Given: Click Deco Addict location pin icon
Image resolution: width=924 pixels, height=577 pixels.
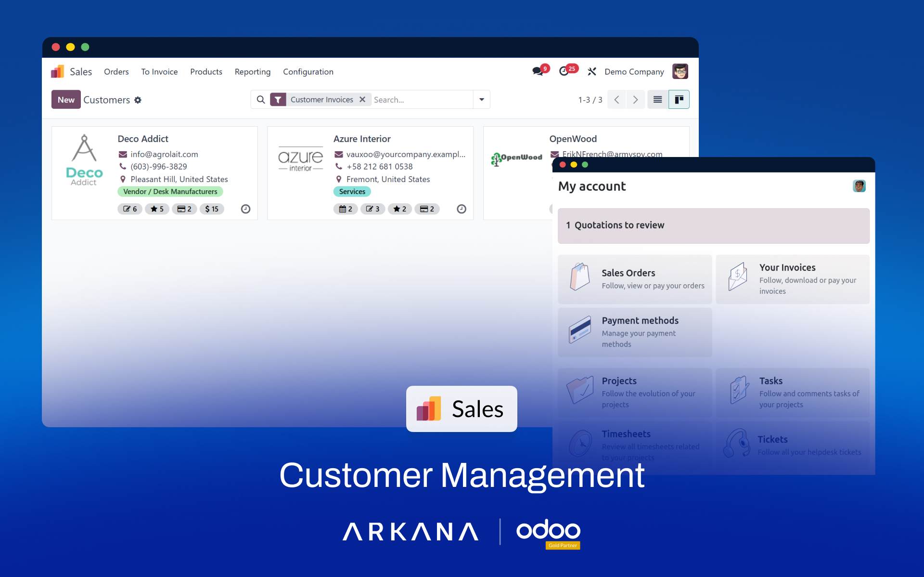Looking at the screenshot, I should pyautogui.click(x=123, y=179).
